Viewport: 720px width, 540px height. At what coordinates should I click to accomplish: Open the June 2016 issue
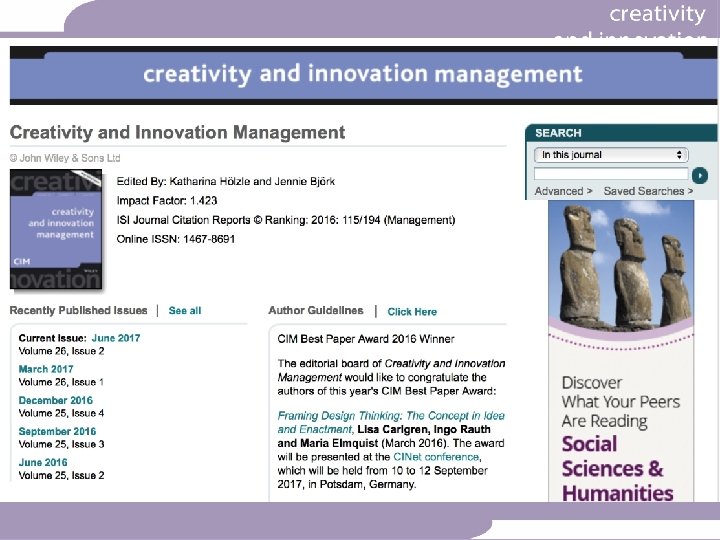pyautogui.click(x=43, y=462)
